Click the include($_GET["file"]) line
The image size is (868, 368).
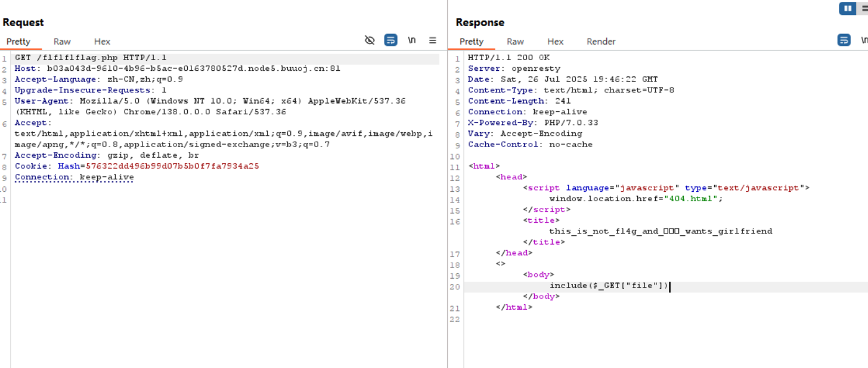609,286
